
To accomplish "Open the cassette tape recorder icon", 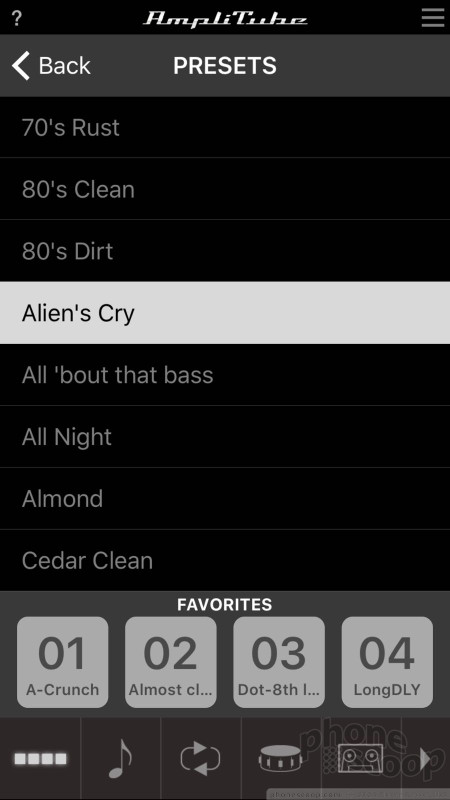I will 360,759.
